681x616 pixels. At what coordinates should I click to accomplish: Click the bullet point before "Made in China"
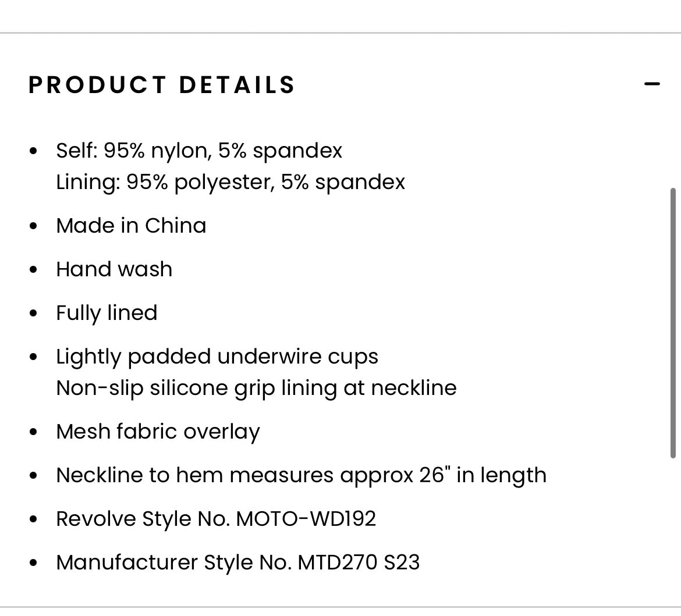click(x=34, y=226)
